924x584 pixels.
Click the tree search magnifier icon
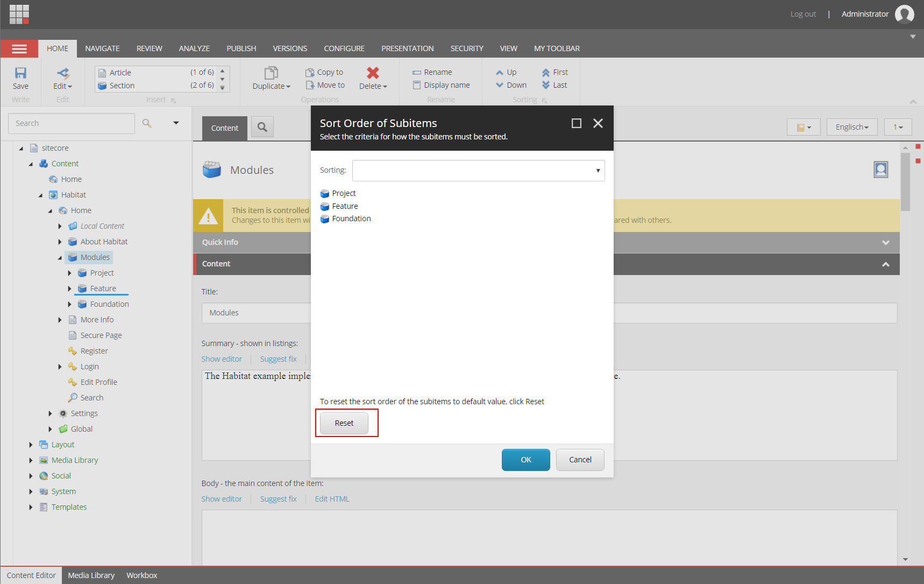(147, 123)
